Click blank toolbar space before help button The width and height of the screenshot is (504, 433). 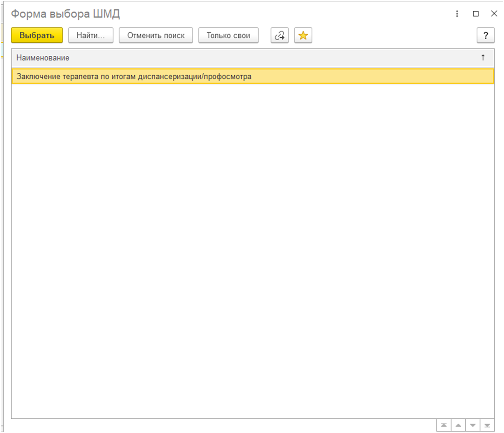pos(393,35)
